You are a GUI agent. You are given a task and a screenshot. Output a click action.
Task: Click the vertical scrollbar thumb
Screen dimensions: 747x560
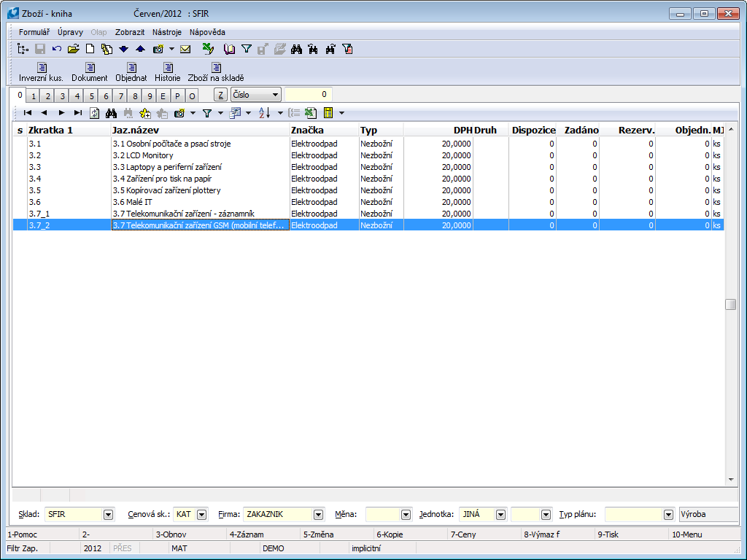(730, 304)
